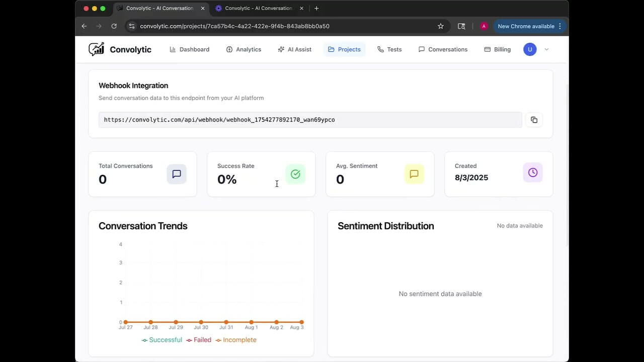Toggle the Incomplete series in chart legend
This screenshot has height=362, width=644.
(x=236, y=340)
